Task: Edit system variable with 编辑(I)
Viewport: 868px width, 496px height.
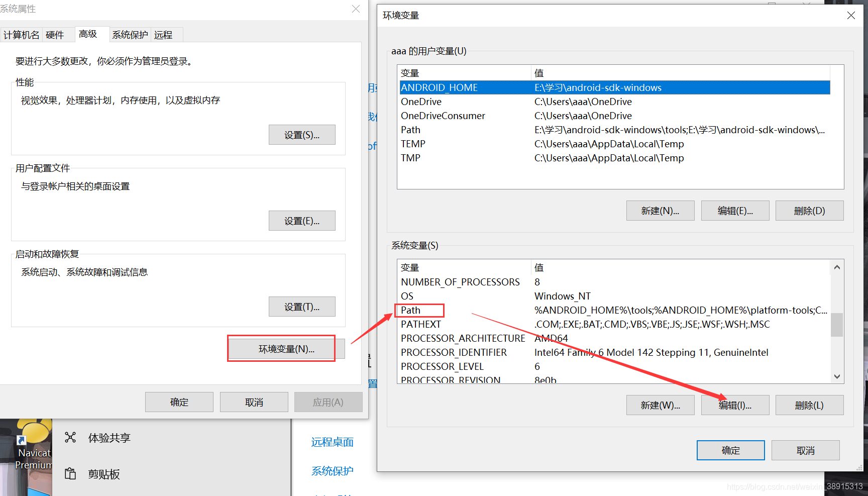Action: (x=735, y=405)
